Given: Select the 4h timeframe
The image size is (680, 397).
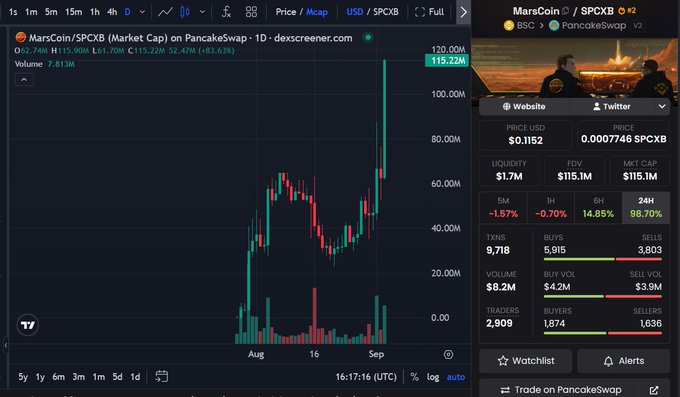Looking at the screenshot, I should click(112, 12).
